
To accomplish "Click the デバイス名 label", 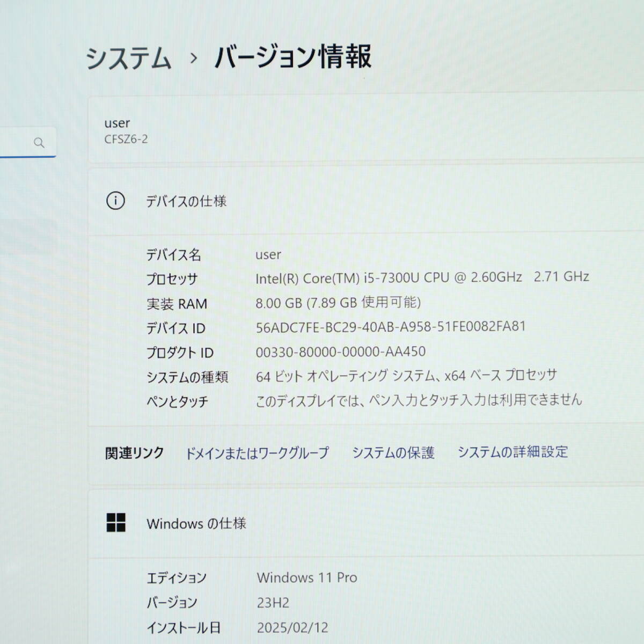I will tap(173, 254).
